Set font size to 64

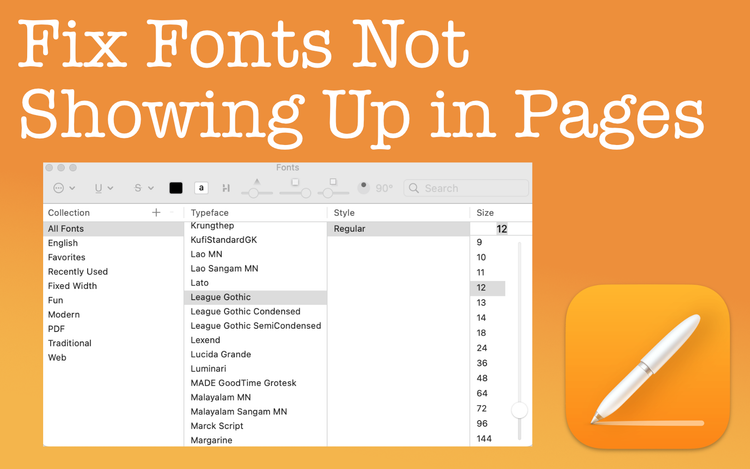click(487, 393)
